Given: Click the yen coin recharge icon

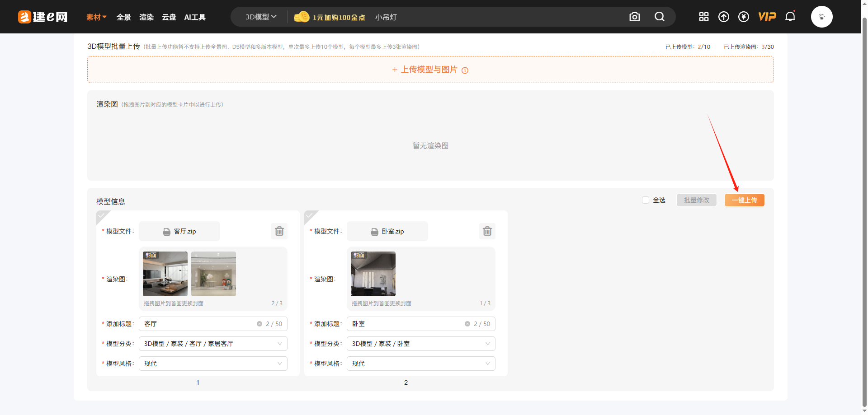Looking at the screenshot, I should click(x=743, y=17).
